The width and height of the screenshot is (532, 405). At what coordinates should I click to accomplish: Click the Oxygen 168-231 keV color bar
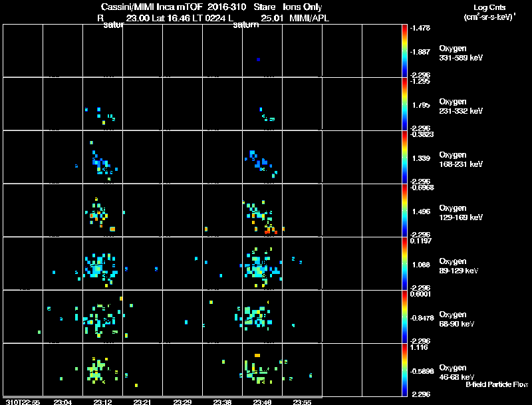pos(404,158)
